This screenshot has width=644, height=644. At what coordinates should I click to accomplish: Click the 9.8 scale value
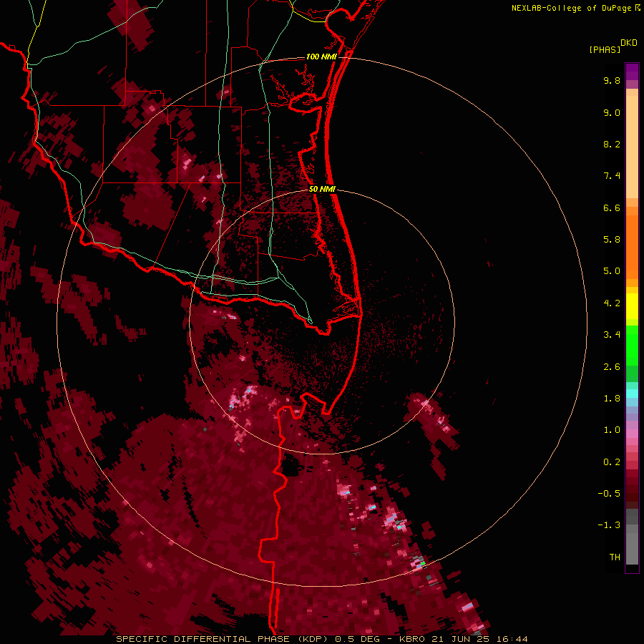[612, 80]
